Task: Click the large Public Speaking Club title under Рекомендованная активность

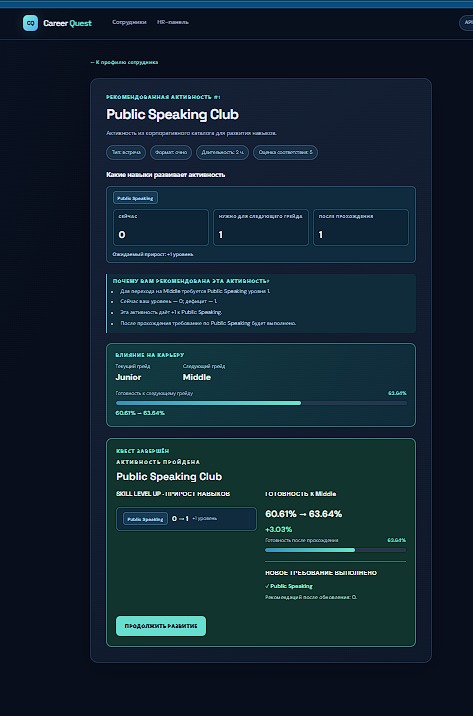Action: tap(172, 114)
